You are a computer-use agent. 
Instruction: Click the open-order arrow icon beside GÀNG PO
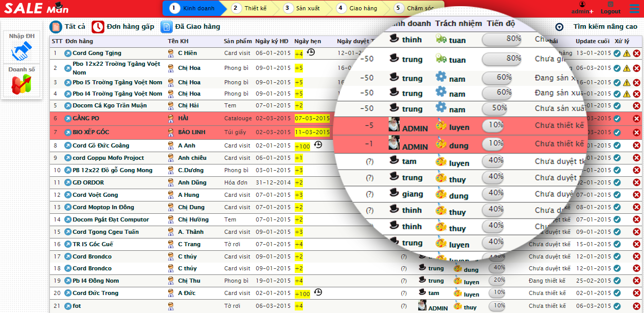[x=67, y=119]
